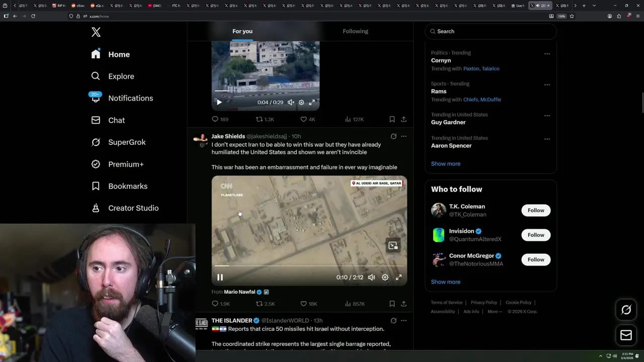Like the post with 4K likes

pos(307,119)
